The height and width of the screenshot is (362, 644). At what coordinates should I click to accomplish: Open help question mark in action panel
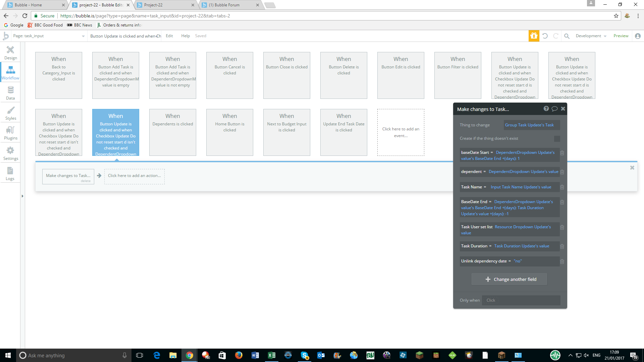pos(546,109)
